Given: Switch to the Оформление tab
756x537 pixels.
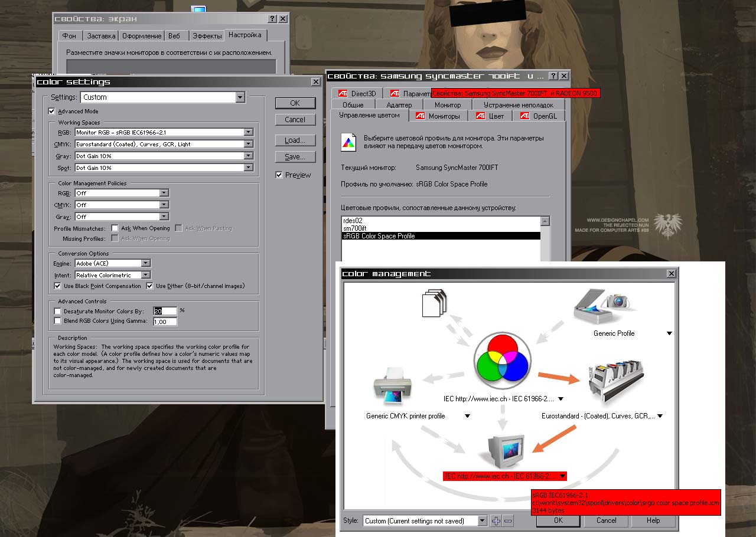Looking at the screenshot, I should (142, 36).
